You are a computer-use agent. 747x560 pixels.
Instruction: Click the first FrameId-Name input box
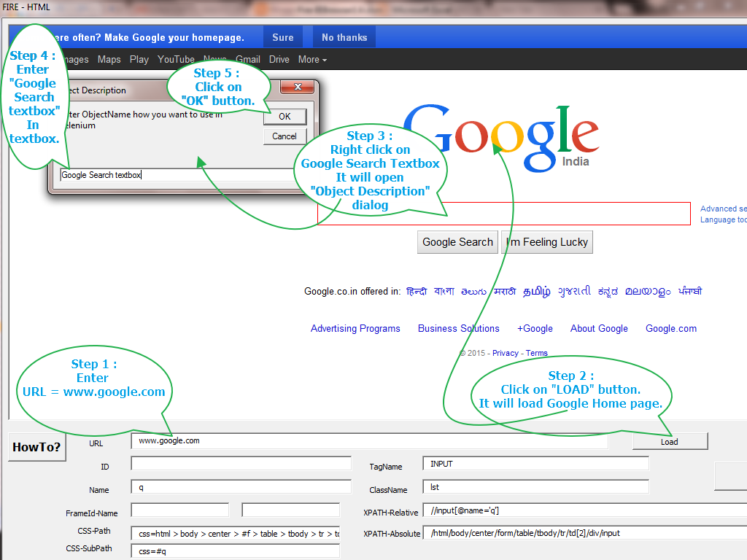(180, 510)
